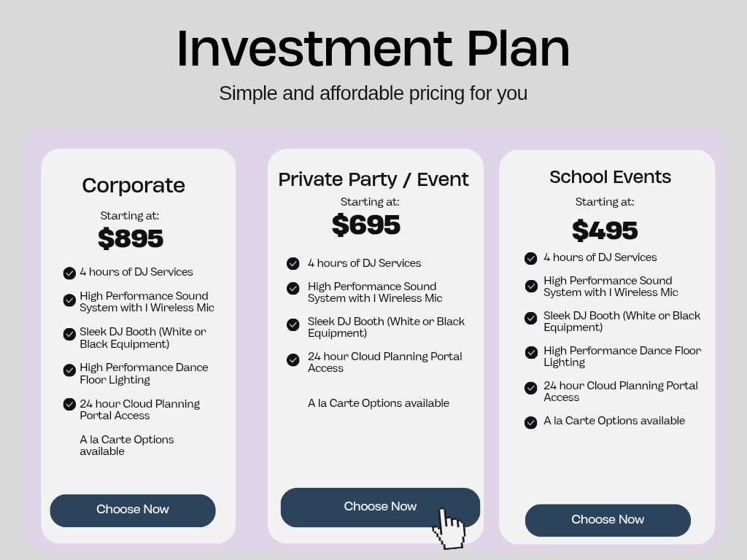Click School Events' High Performance Sound System checkmark
The image size is (747, 560).
coord(531,286)
